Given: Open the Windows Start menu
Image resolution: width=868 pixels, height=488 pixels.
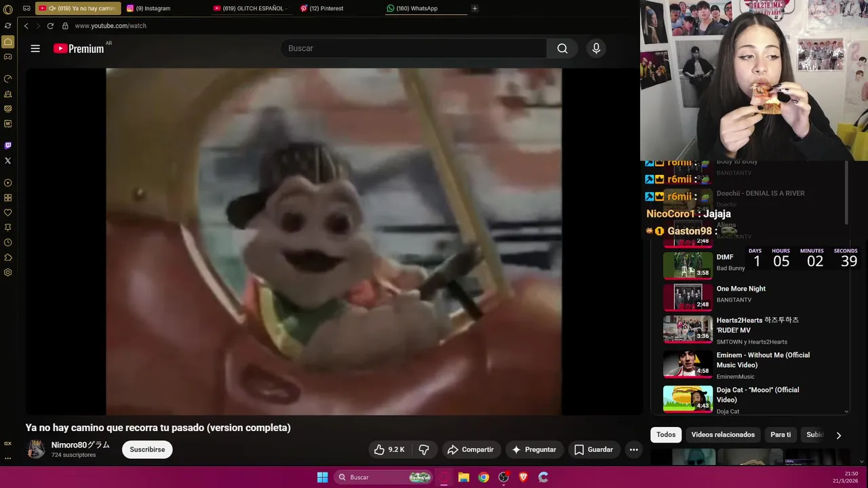Looking at the screenshot, I should [x=323, y=477].
